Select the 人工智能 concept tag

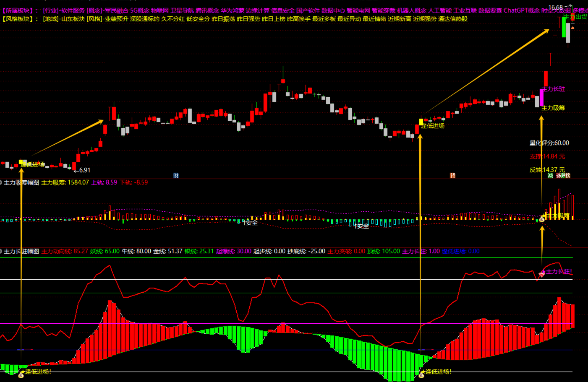(440, 10)
